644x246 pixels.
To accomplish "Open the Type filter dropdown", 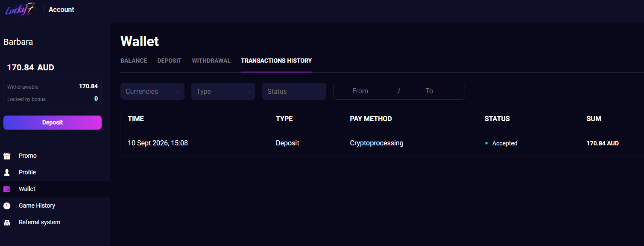I will [223, 91].
